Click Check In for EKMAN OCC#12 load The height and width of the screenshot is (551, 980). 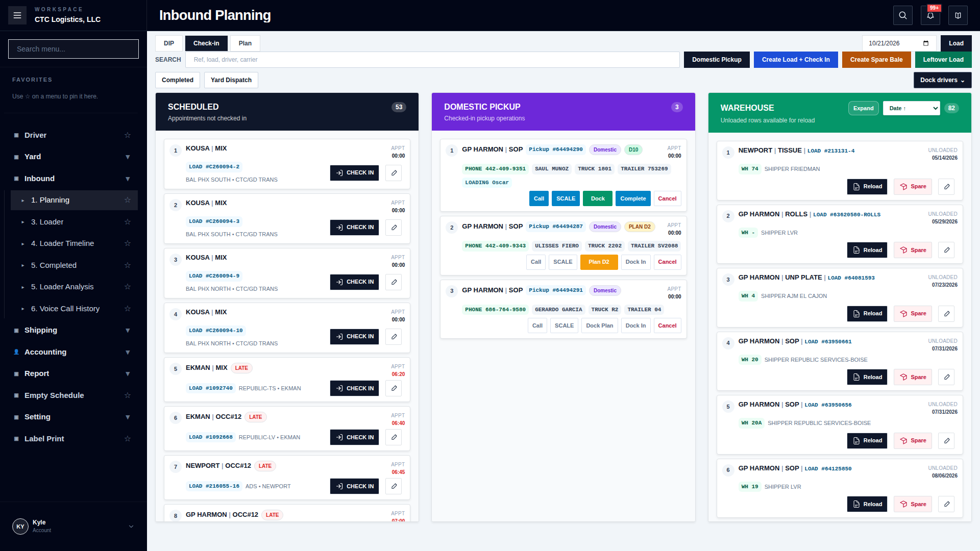(x=354, y=438)
